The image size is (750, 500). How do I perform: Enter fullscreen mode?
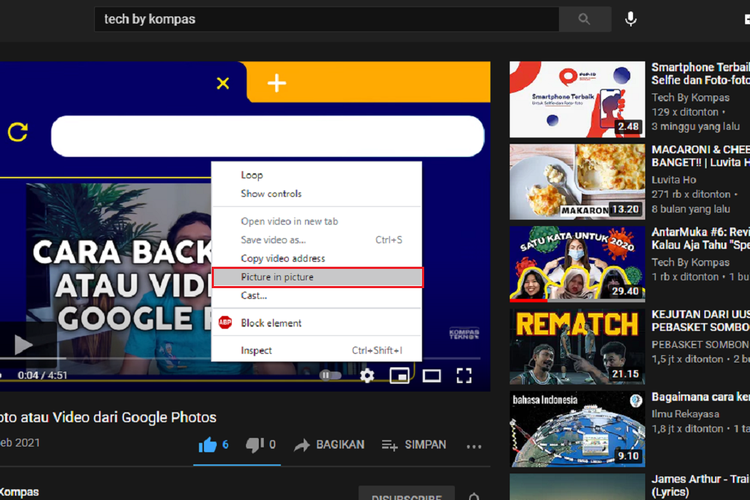[464, 376]
